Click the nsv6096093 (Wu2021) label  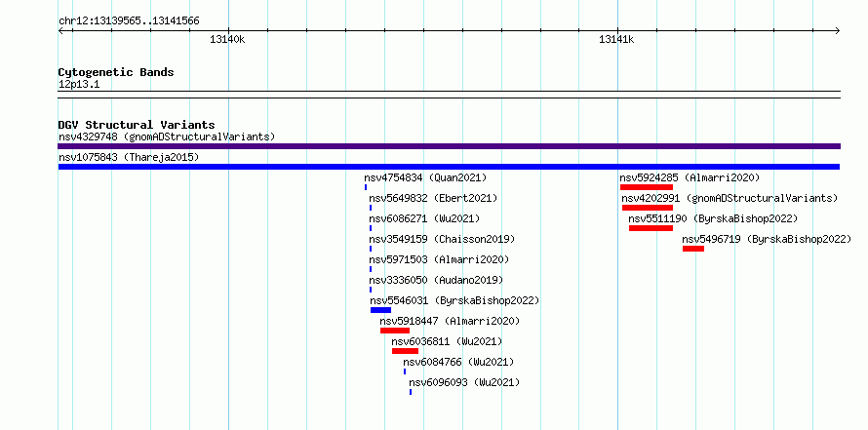tap(464, 382)
